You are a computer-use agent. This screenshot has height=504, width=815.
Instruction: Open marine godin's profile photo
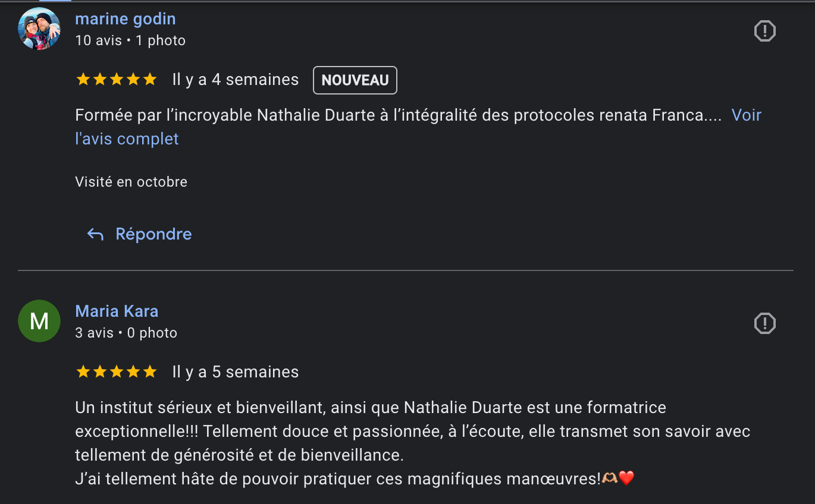click(x=39, y=29)
